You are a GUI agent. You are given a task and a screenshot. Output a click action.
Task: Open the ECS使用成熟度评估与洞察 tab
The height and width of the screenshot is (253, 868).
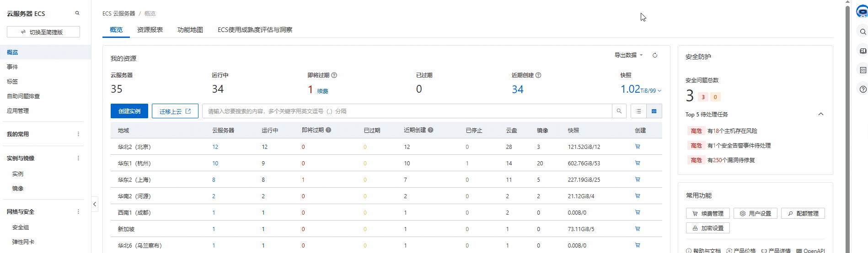(x=255, y=30)
